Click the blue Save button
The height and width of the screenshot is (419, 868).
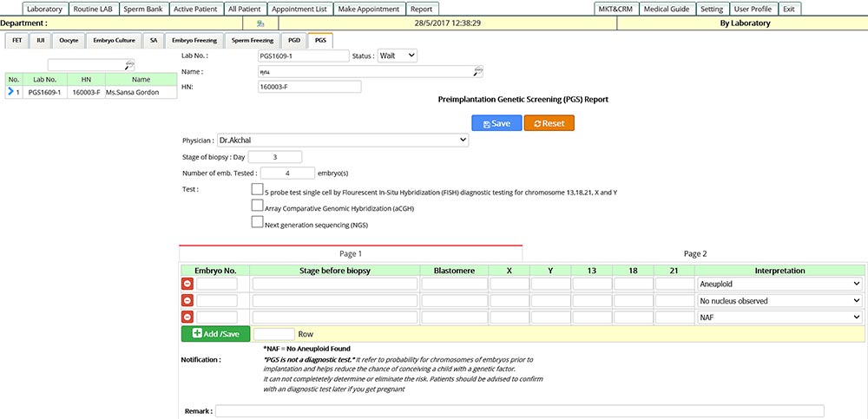coord(496,123)
